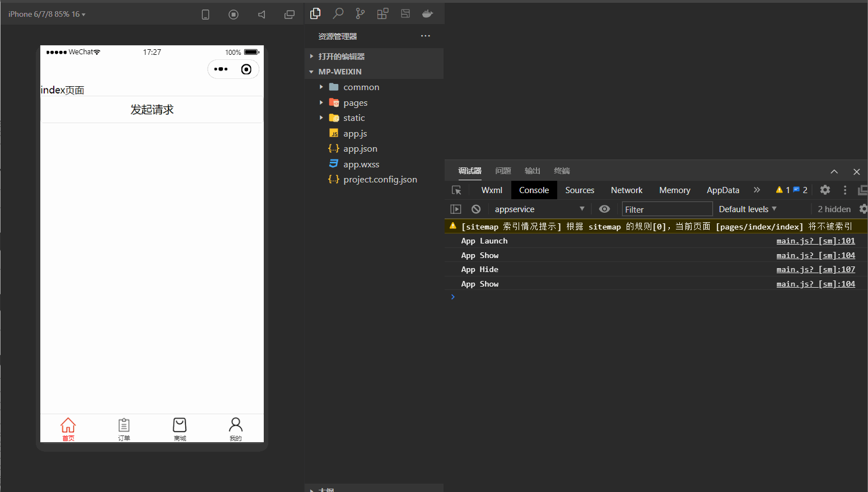Viewport: 868px width, 492px height.
Task: Open mini program capsule menu dots
Action: 221,69
